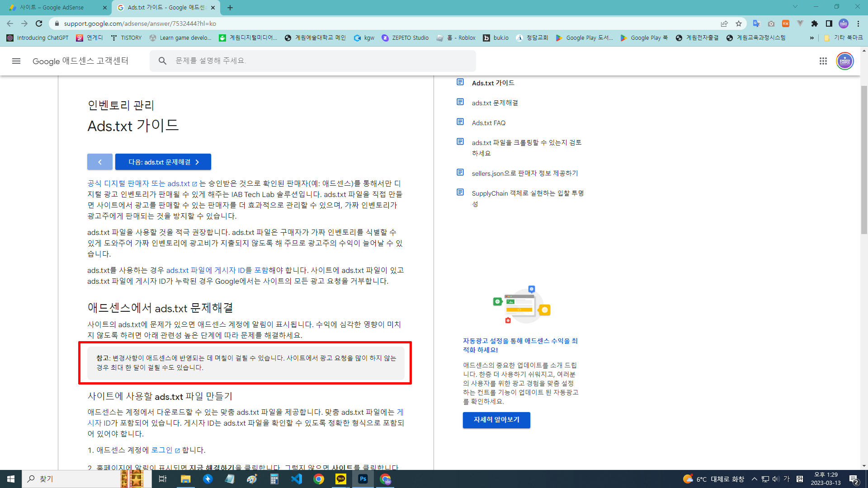868x488 pixels.
Task: Click the address bar URL
Action: (x=140, y=23)
